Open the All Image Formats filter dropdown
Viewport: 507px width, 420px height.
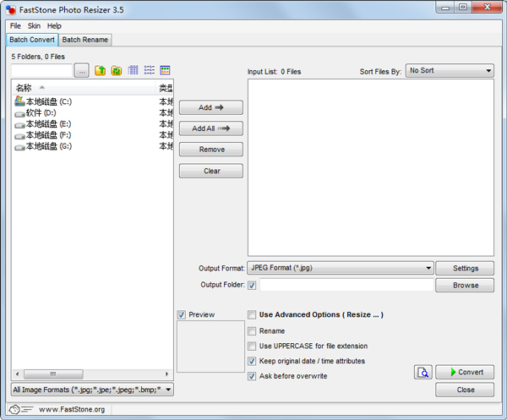pyautogui.click(x=92, y=390)
